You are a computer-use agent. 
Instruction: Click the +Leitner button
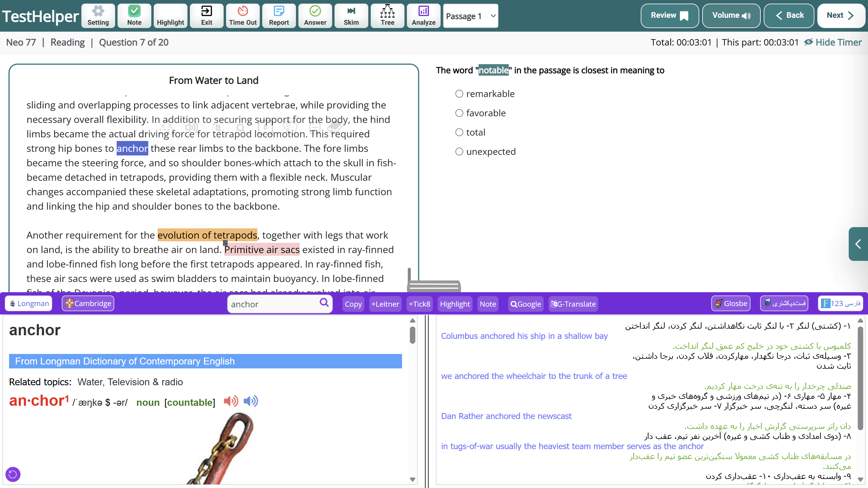click(x=385, y=304)
